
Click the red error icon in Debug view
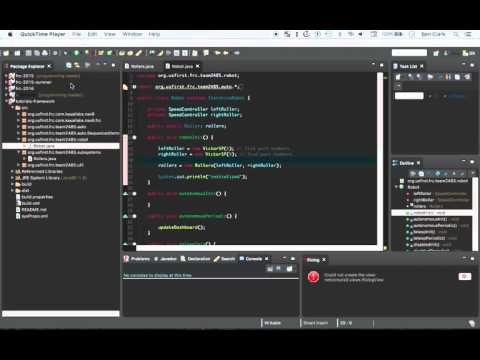(313, 277)
